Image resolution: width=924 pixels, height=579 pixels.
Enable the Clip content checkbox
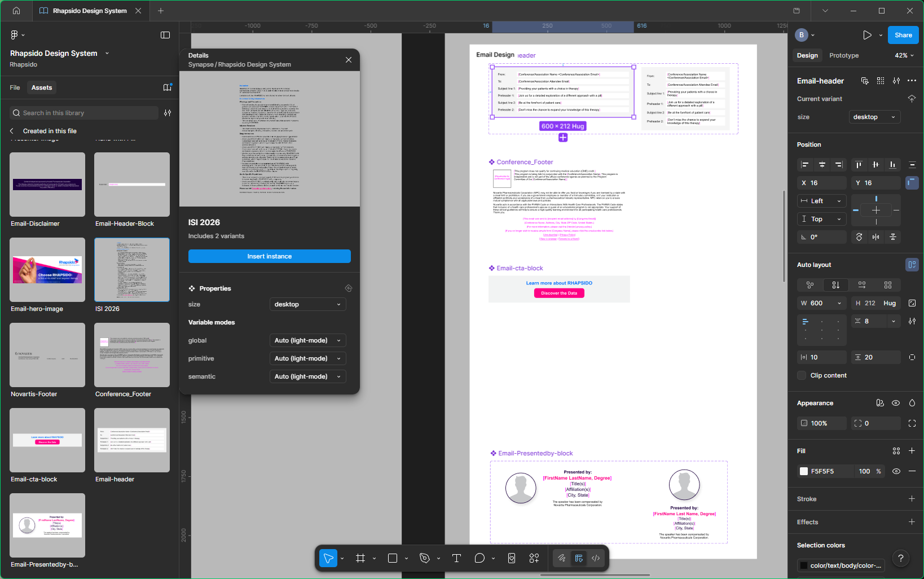(x=801, y=375)
